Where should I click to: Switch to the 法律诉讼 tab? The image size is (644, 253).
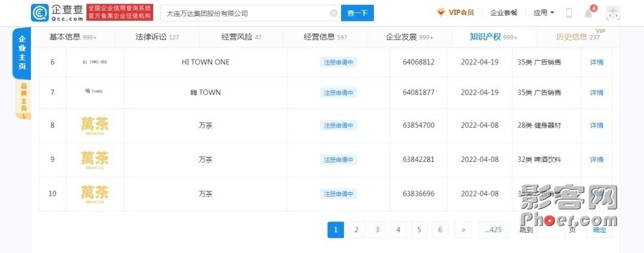[x=157, y=37]
